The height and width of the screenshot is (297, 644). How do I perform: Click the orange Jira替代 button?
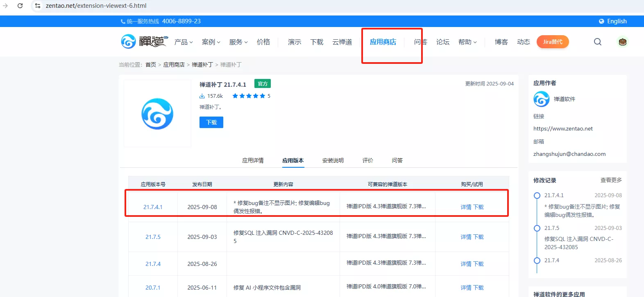coord(553,42)
